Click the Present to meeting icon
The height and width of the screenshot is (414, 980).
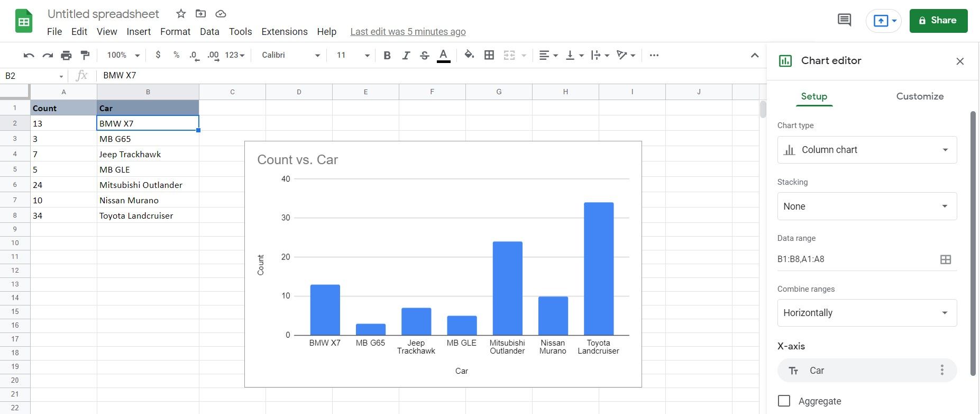point(880,21)
